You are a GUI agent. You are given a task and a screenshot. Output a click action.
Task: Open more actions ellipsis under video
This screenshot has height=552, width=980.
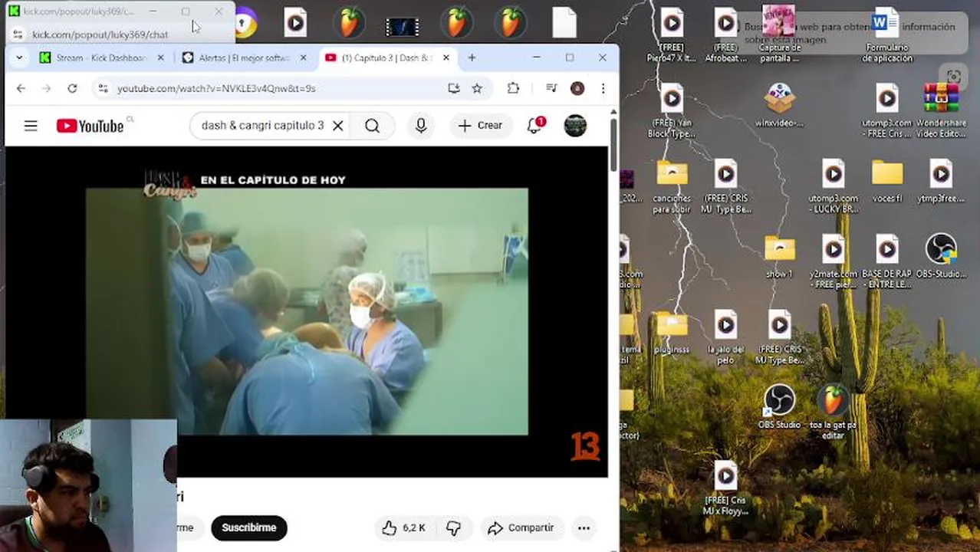coord(584,527)
